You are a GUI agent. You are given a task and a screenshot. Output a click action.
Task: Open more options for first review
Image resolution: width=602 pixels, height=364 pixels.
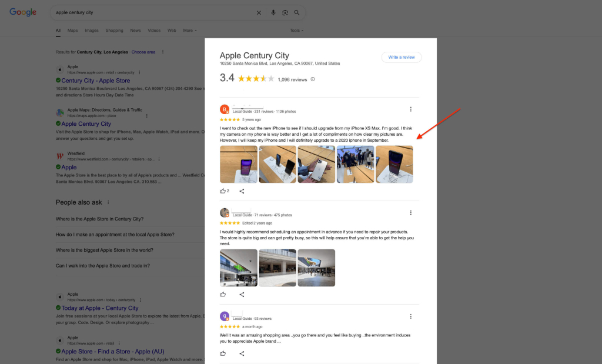click(411, 109)
